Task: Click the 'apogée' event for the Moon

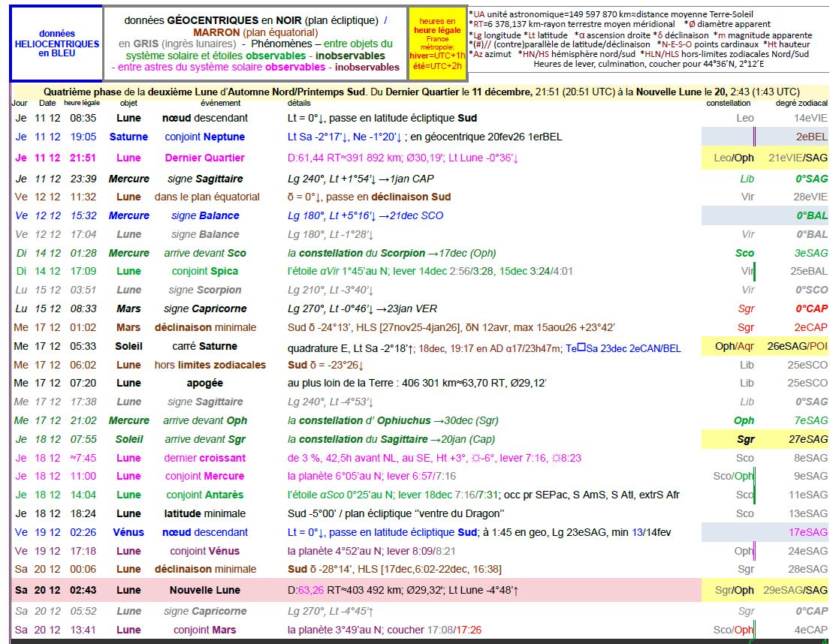Action: click(204, 383)
